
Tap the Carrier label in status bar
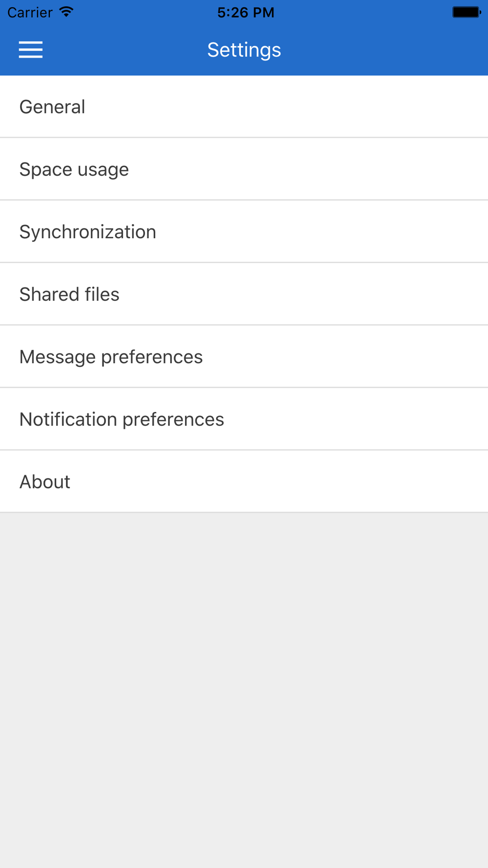pyautogui.click(x=30, y=12)
